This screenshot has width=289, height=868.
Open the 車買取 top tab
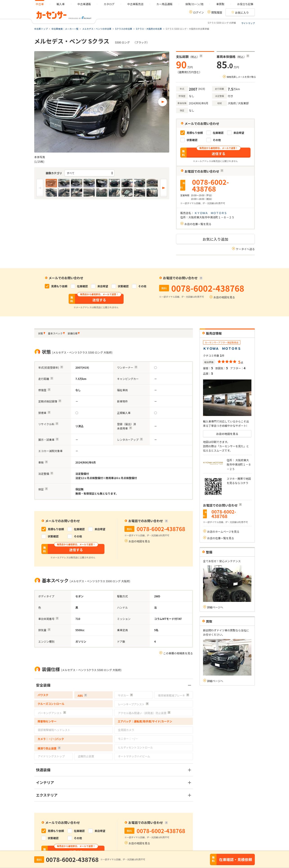220,4
